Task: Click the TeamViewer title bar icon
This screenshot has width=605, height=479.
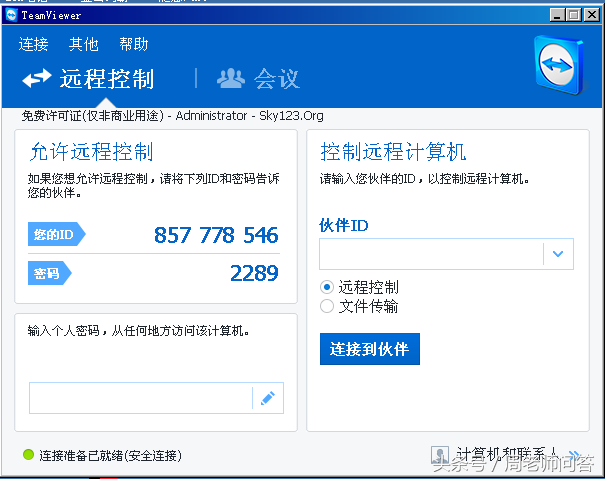Action: pos(11,15)
